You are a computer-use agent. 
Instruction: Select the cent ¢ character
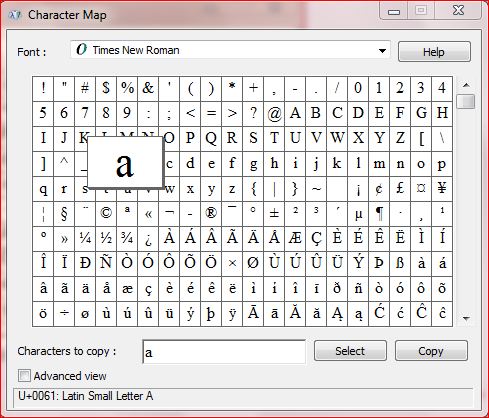pyautogui.click(x=379, y=189)
